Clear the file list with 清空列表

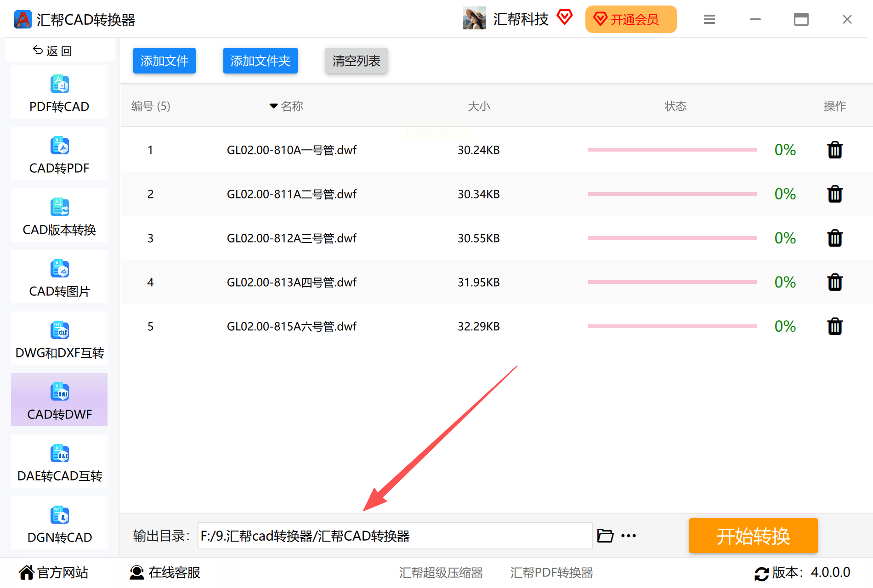point(356,60)
